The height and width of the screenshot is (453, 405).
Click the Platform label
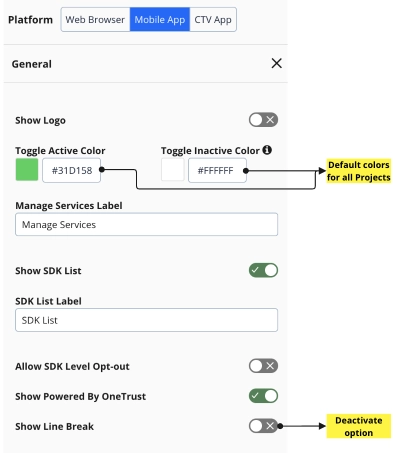30,20
